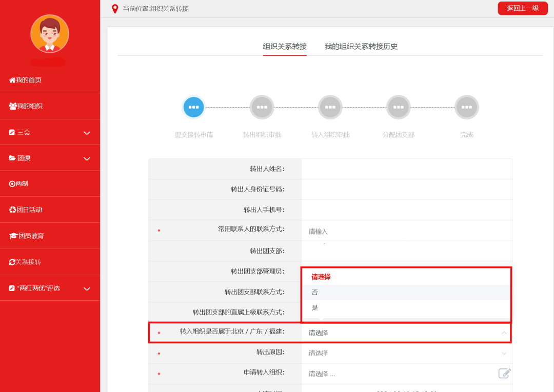Screen dimensions: 554x392
Task: Click the blue 提交接转申请 step circle
Action: 193,107
